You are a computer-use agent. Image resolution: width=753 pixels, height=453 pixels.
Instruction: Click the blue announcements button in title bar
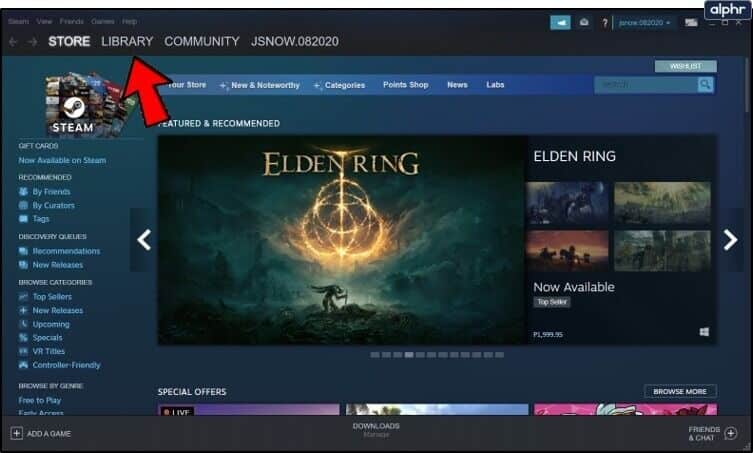click(560, 22)
